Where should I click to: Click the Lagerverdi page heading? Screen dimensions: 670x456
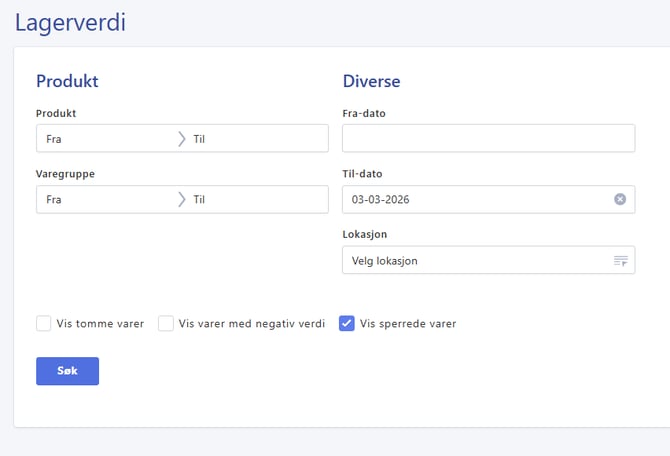pyautogui.click(x=70, y=22)
